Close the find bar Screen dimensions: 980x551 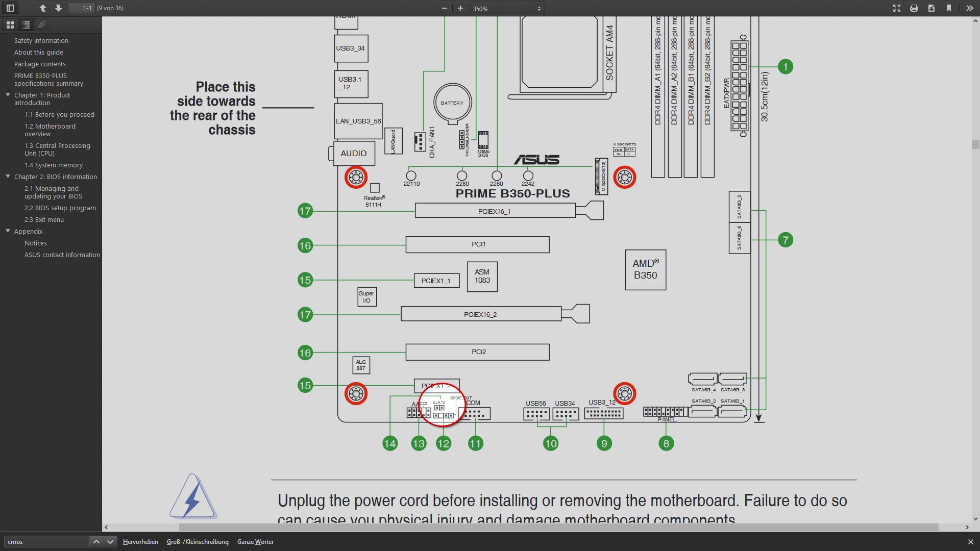tap(970, 542)
